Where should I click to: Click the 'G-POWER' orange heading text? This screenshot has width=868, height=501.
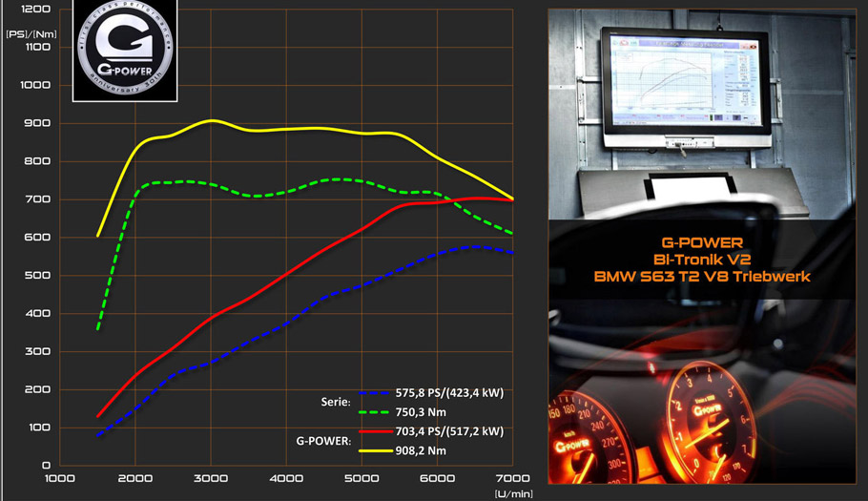point(702,243)
